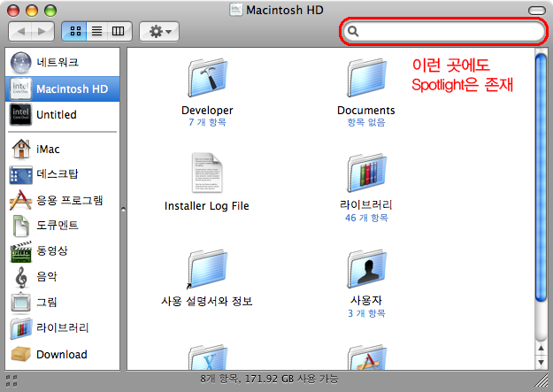Switch to list view mode

(96, 31)
